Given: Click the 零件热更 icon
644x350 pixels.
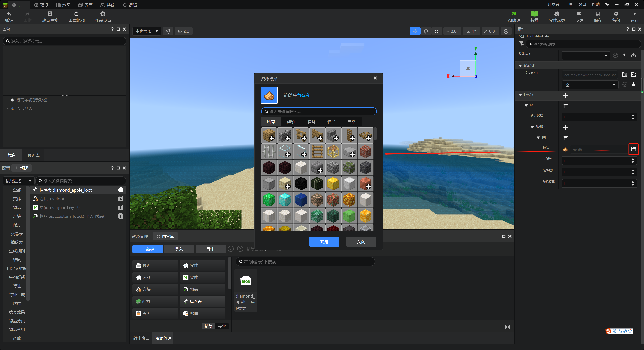Looking at the screenshot, I should click(556, 14).
